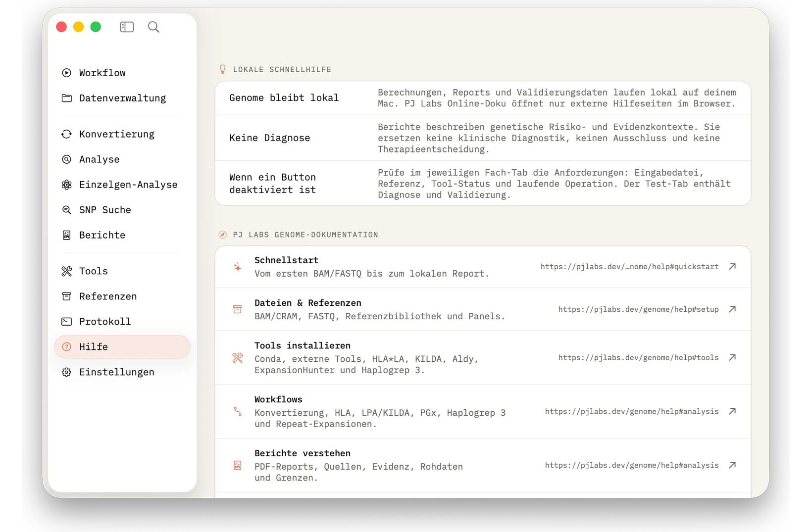Click the Referenzen archive box icon

[66, 296]
